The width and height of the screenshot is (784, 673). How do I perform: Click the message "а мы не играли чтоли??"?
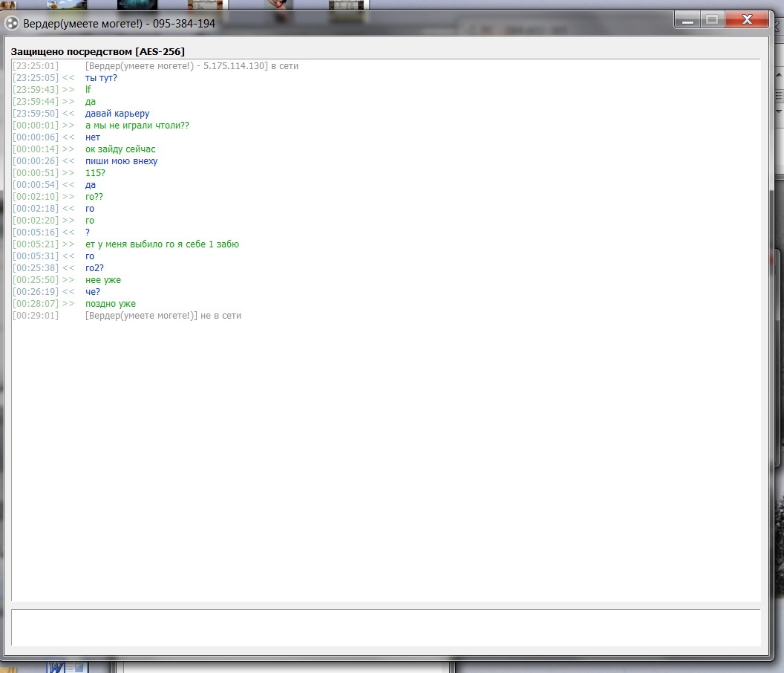point(137,125)
